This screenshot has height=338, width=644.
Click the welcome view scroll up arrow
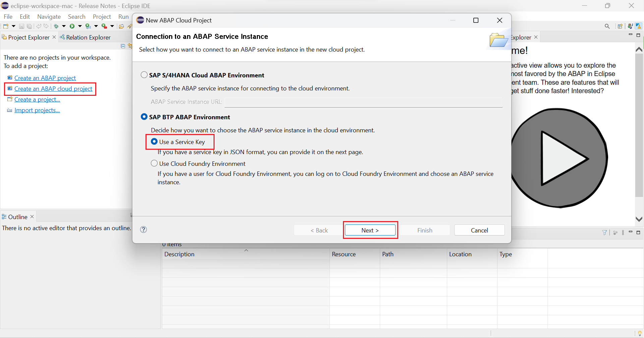click(639, 50)
